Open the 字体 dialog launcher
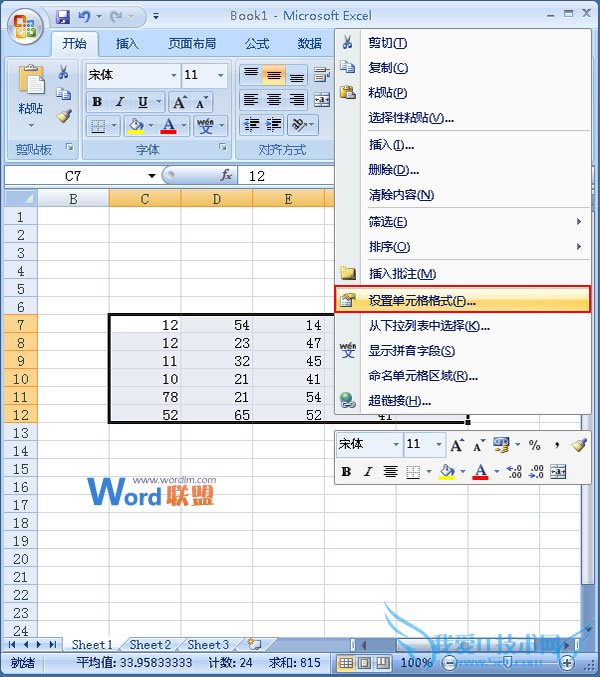This screenshot has width=600, height=677. point(223,148)
